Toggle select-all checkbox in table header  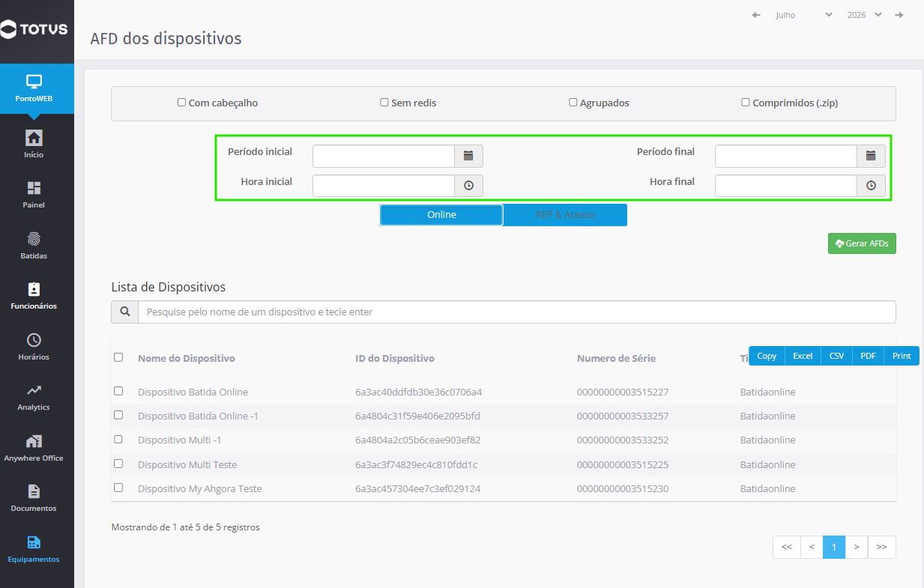coord(118,357)
